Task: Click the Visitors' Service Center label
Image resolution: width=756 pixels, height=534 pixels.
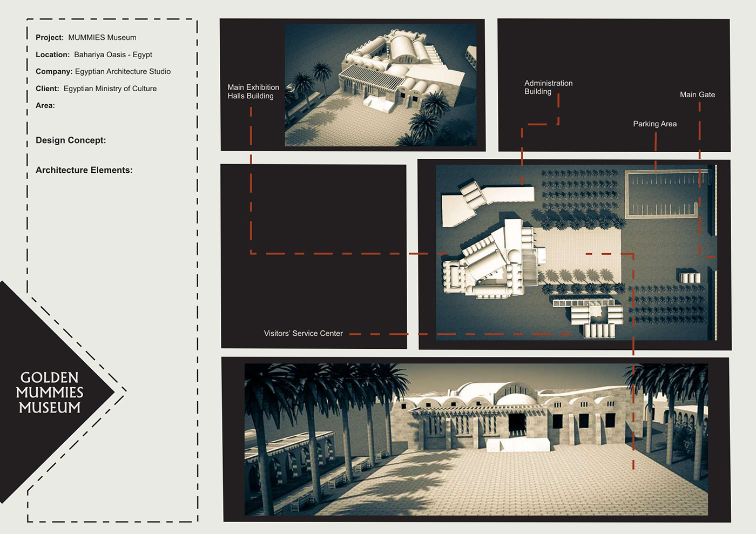Action: click(x=303, y=333)
